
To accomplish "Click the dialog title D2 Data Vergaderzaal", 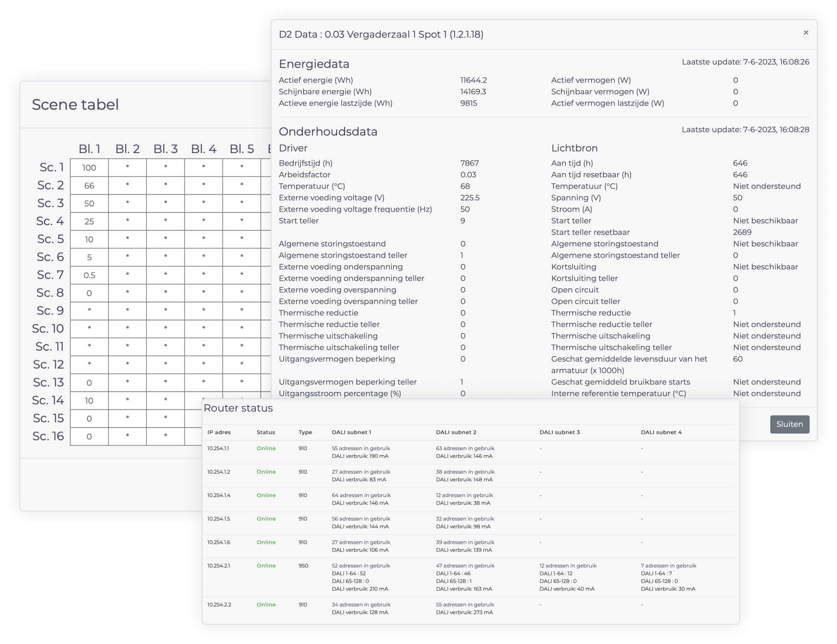I will (x=381, y=34).
